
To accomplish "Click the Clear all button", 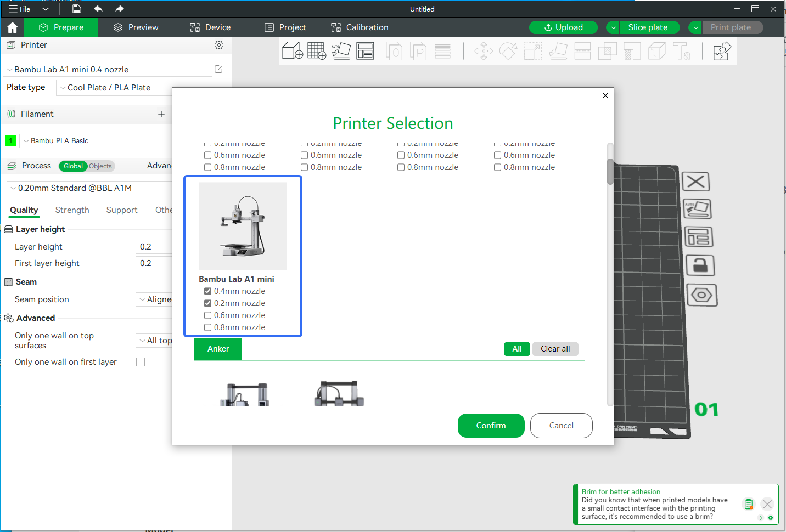I will point(555,349).
